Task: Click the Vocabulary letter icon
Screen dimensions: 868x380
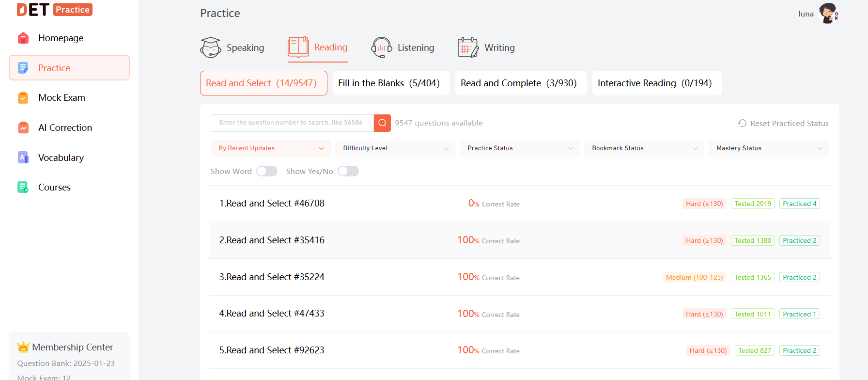Action: (23, 158)
